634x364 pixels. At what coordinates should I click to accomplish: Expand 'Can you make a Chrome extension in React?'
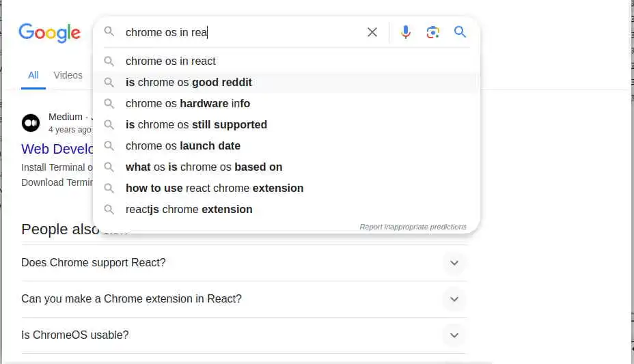pos(454,299)
